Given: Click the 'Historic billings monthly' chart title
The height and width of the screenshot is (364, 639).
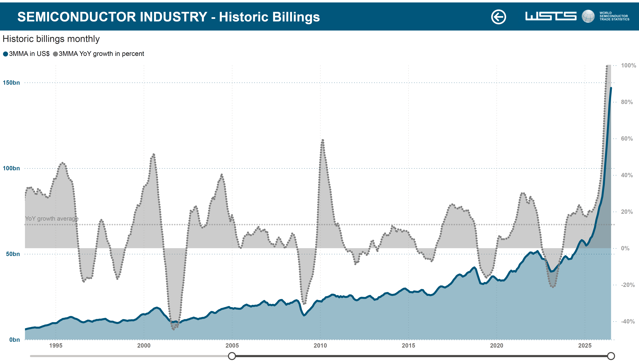Looking at the screenshot, I should point(51,39).
